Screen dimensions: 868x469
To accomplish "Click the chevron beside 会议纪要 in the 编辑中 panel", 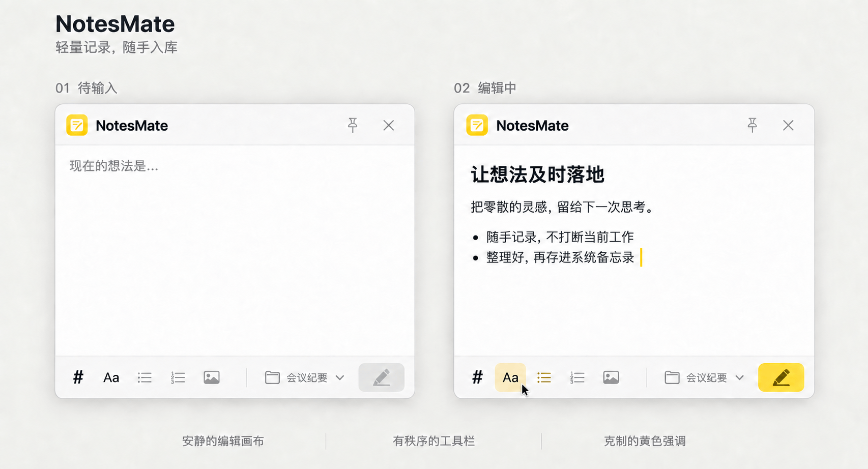I will [x=740, y=377].
